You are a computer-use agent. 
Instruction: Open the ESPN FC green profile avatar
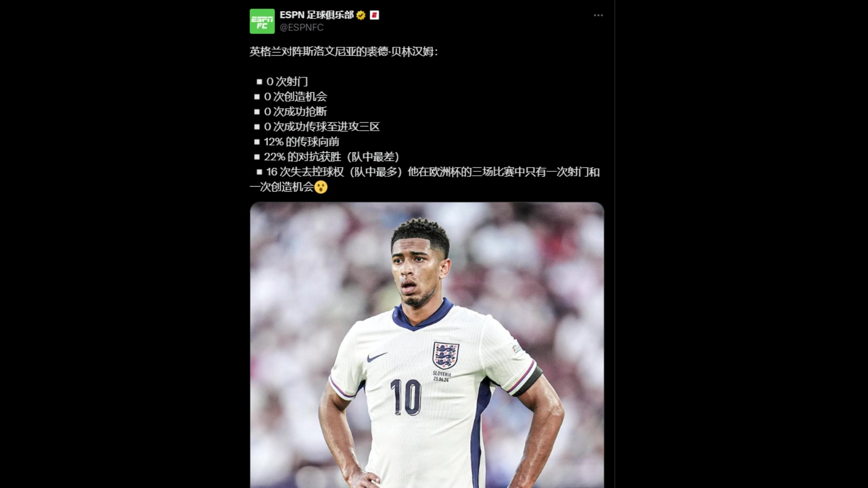262,21
